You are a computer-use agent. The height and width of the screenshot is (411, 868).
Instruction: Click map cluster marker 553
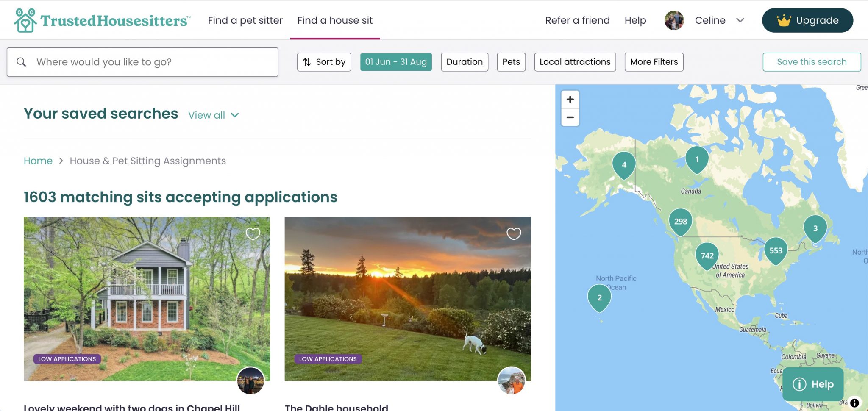(776, 251)
